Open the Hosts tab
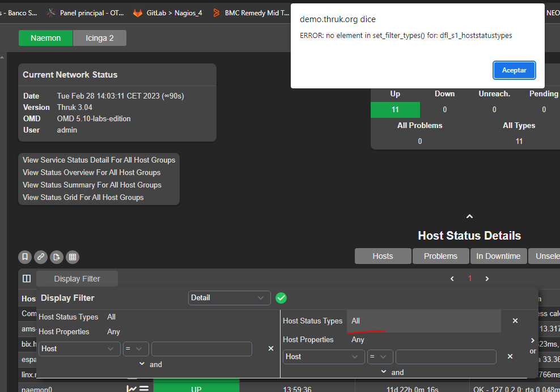The width and height of the screenshot is (560, 392). pyautogui.click(x=383, y=256)
